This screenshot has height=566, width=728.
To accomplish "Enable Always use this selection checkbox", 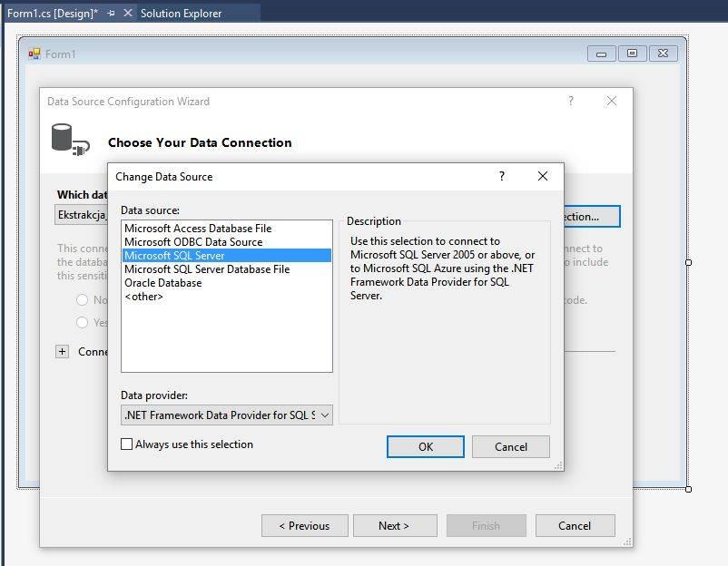I will click(126, 444).
